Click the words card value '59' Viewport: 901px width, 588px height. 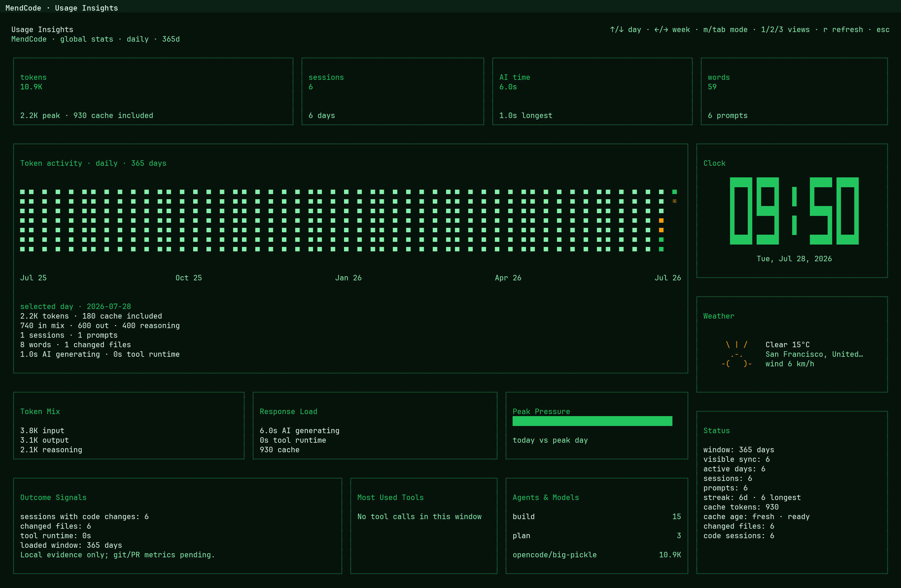point(712,87)
